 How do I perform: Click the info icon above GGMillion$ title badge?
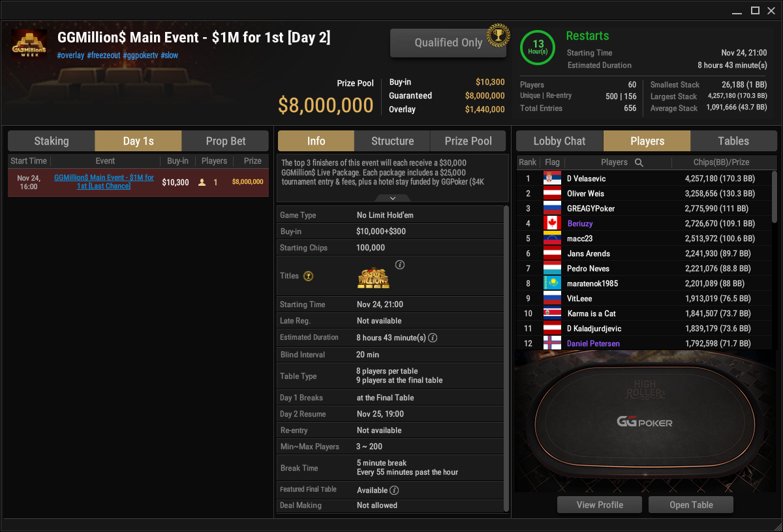click(400, 265)
